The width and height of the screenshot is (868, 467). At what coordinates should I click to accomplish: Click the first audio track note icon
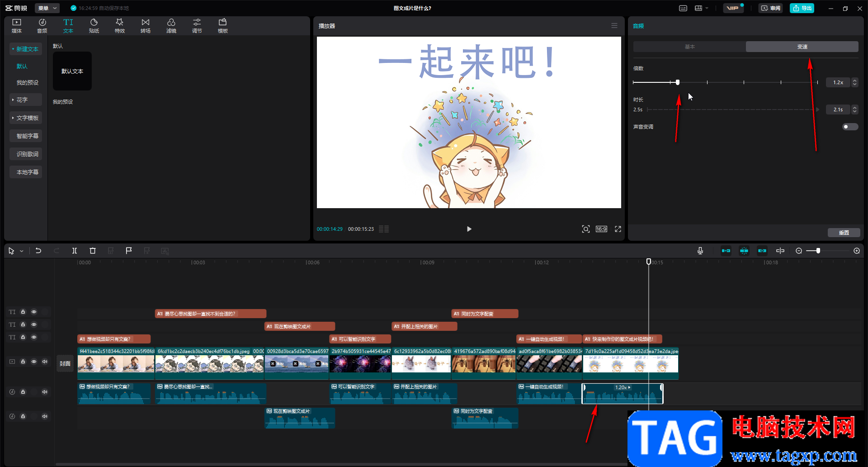pyautogui.click(x=12, y=392)
